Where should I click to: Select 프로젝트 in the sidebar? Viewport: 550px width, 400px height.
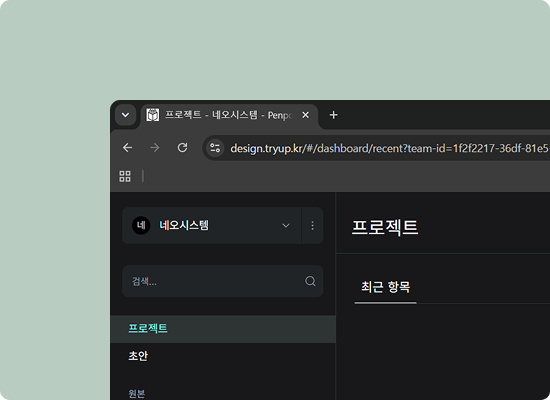pos(223,329)
